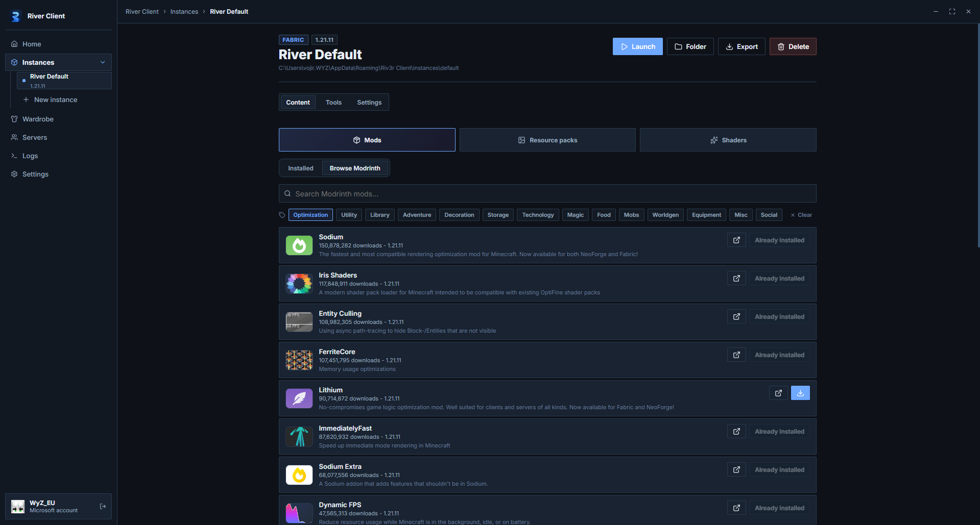Click the tag filter icon
This screenshot has width=980, height=525.
(x=282, y=215)
